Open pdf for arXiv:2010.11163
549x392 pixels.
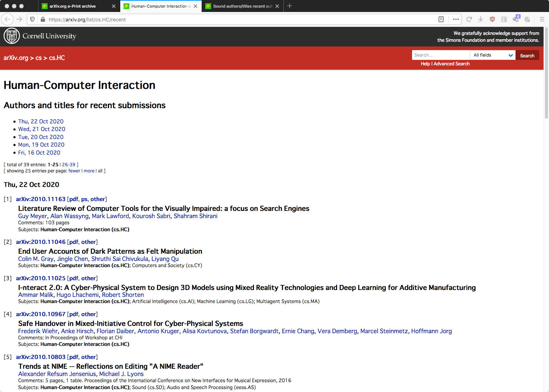[x=74, y=199]
